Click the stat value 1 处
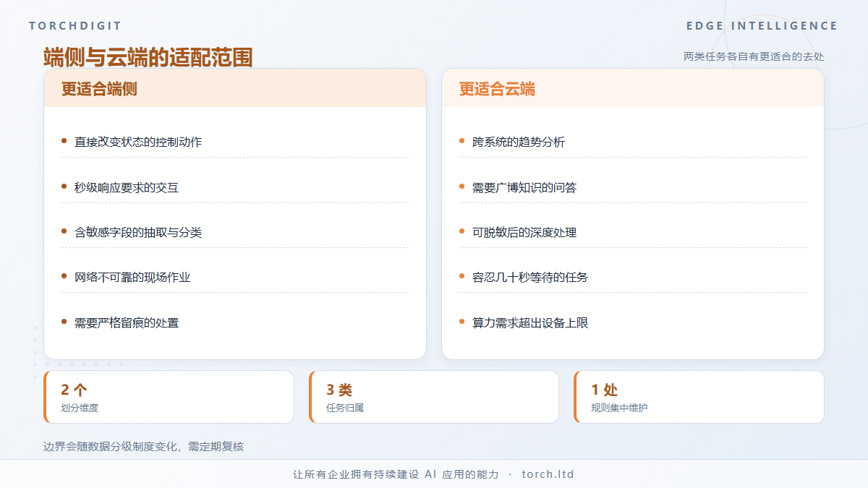Screen dimensions: 868x488 coord(605,390)
